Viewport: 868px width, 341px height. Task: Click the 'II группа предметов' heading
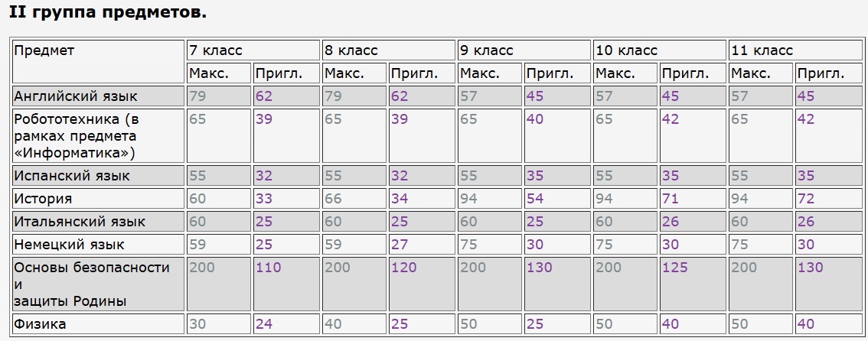(107, 13)
